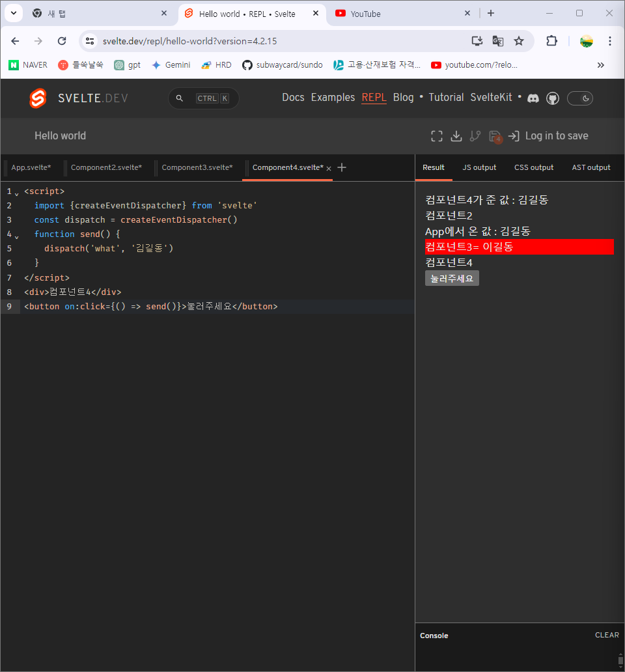
Task: Edit the REPL name Hello world
Action: point(61,136)
